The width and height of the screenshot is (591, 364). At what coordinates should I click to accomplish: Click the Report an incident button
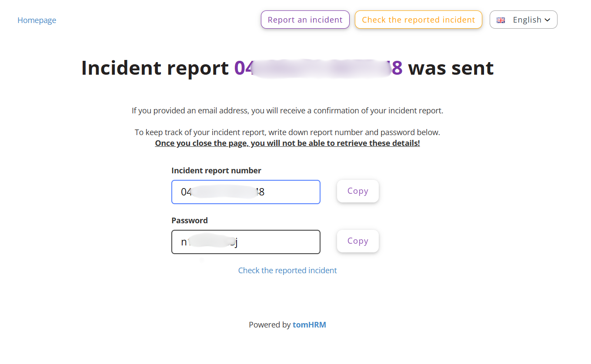305,20
